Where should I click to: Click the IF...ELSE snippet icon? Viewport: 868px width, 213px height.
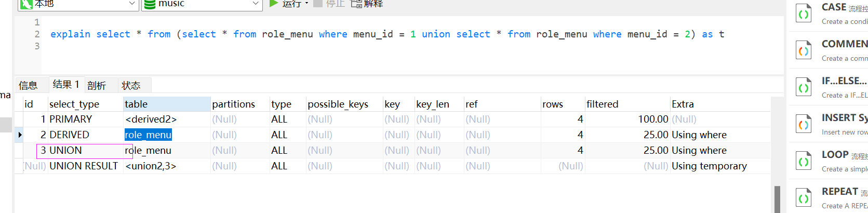pos(804,88)
